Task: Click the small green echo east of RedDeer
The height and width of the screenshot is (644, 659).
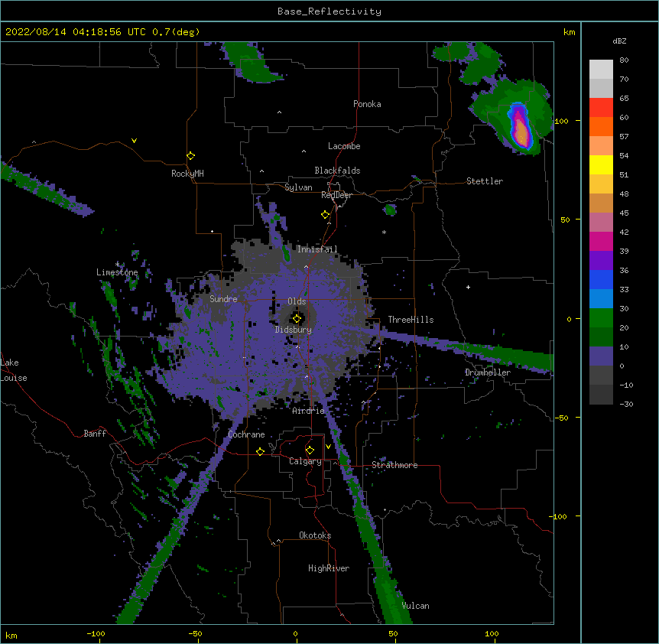Action: 390,210
